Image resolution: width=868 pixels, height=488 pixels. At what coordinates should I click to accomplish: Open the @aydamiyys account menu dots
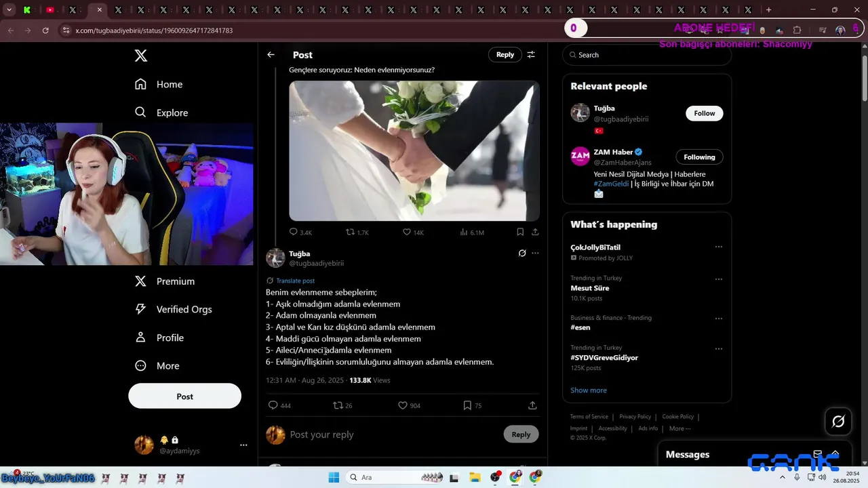243,445
